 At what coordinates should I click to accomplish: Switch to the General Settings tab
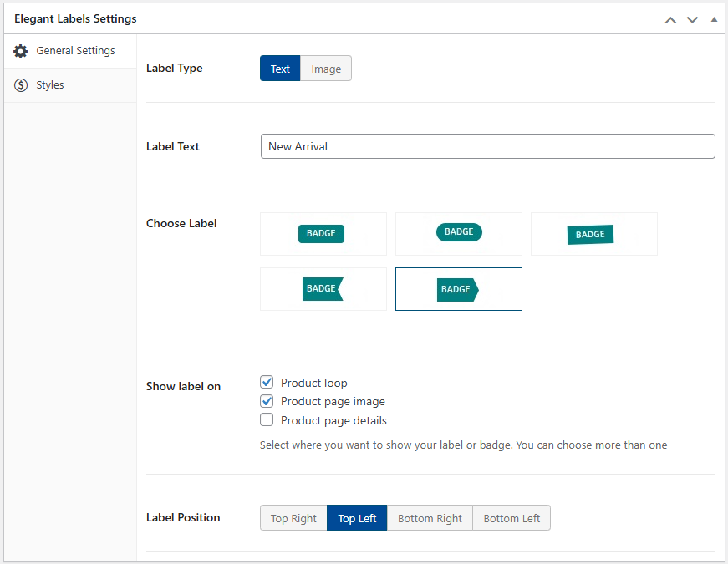point(75,51)
